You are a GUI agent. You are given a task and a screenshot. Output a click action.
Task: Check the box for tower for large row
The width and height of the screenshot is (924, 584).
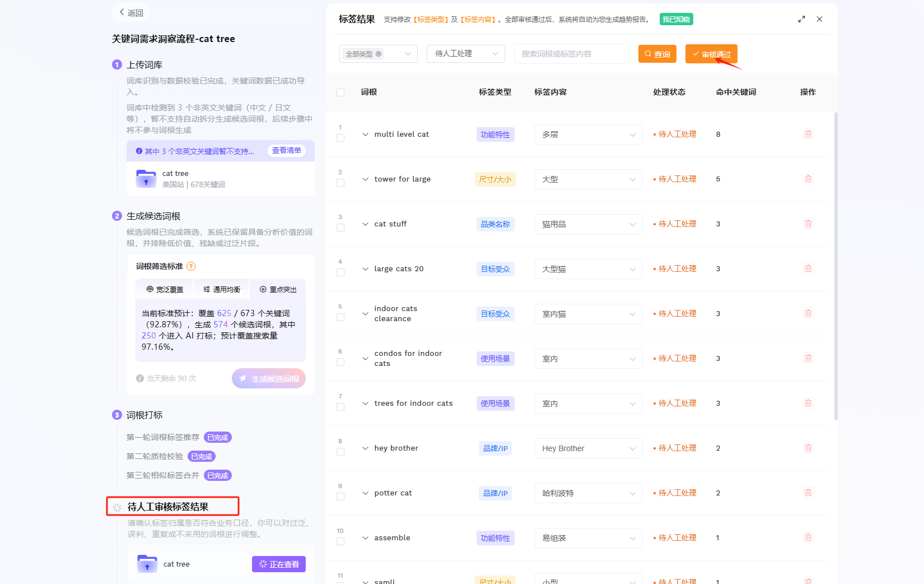[x=340, y=183]
